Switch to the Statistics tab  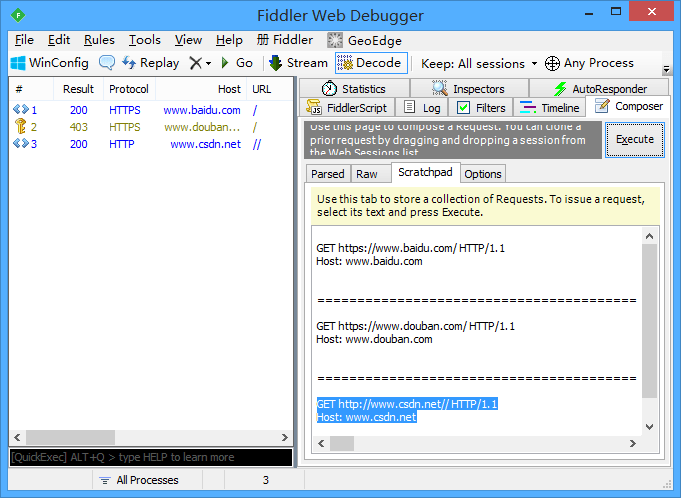coord(354,89)
